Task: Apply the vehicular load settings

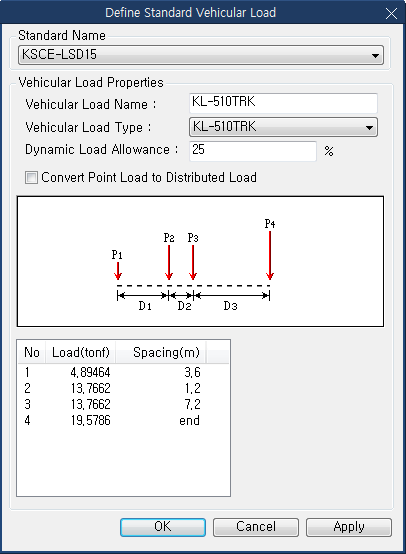Action: [349, 527]
